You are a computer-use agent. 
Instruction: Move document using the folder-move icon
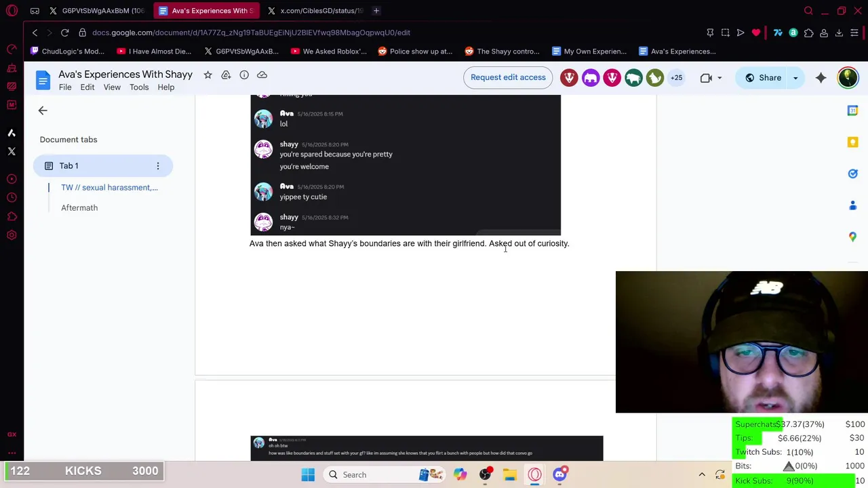[226, 75]
